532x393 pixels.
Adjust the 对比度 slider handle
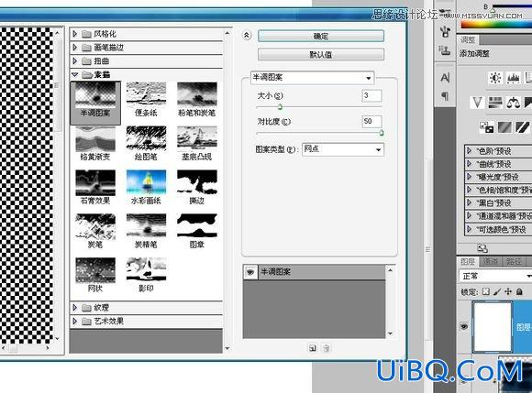point(382,133)
